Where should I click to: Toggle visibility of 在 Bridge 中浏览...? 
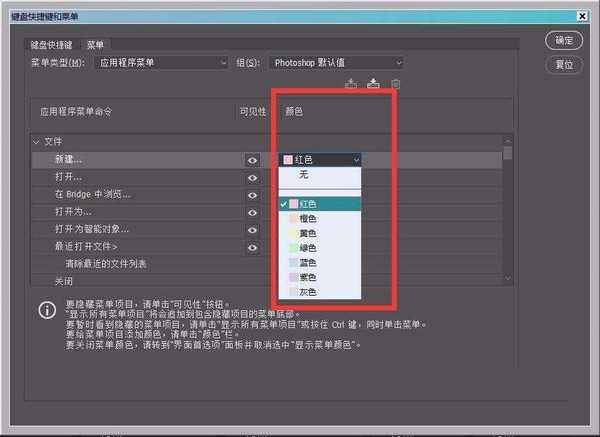252,194
